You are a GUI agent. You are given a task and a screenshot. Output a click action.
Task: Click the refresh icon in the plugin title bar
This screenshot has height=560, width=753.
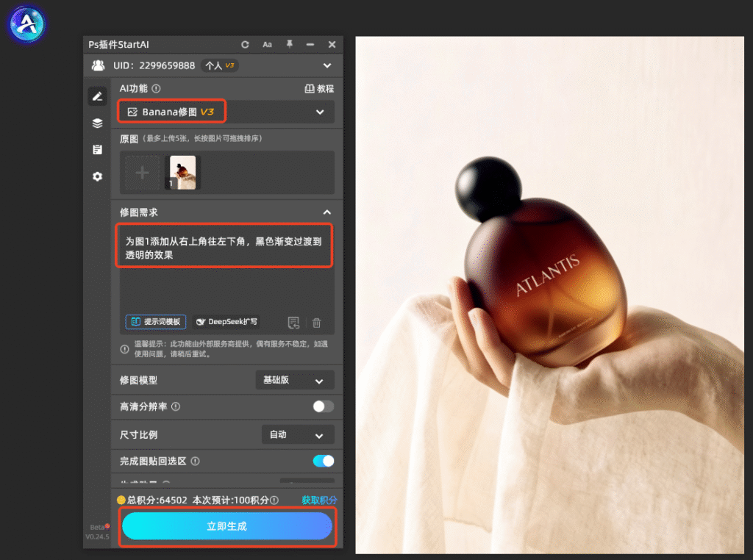pos(245,45)
